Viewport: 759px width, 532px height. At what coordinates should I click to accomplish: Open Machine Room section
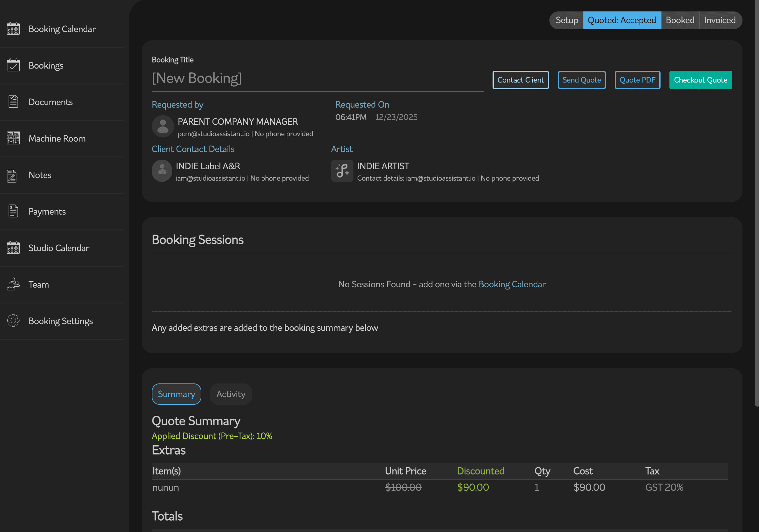point(62,138)
